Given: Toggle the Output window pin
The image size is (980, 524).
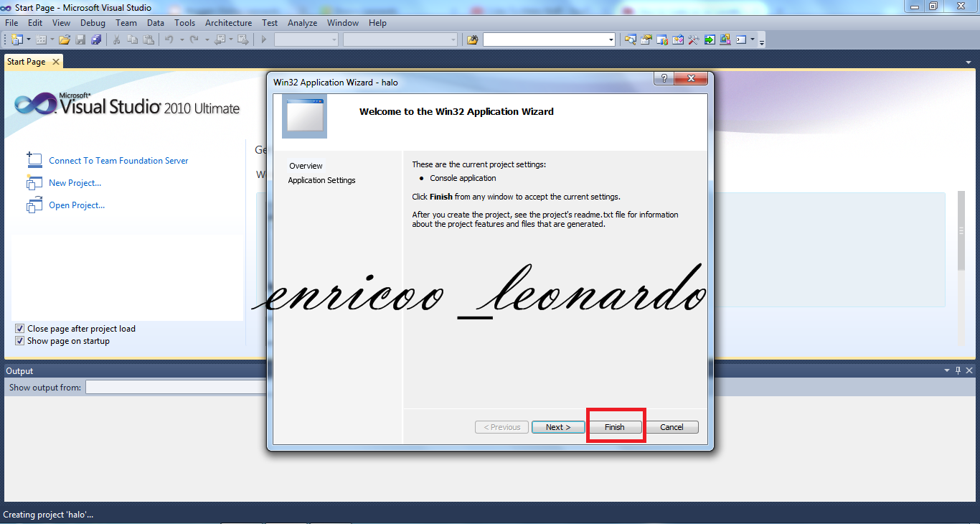Looking at the screenshot, I should pos(956,370).
